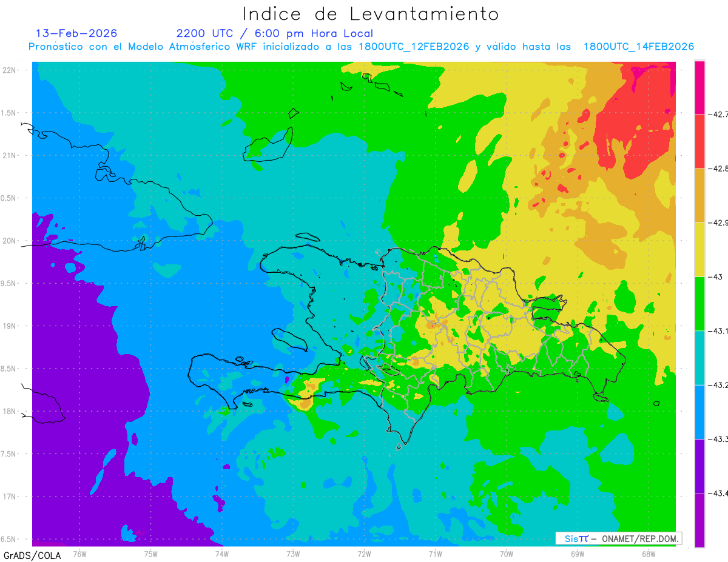728x562 pixels.
Task: Select the red legend swatch
Action: point(699,141)
